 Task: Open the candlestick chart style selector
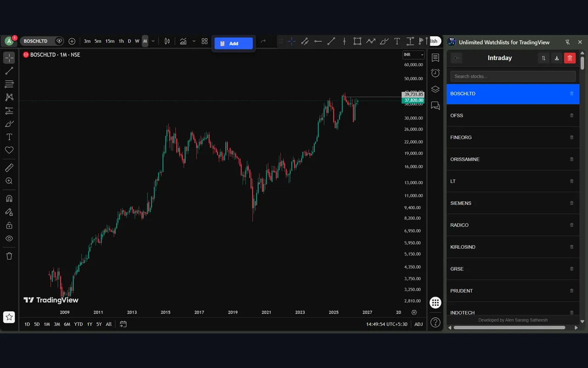[x=167, y=41]
